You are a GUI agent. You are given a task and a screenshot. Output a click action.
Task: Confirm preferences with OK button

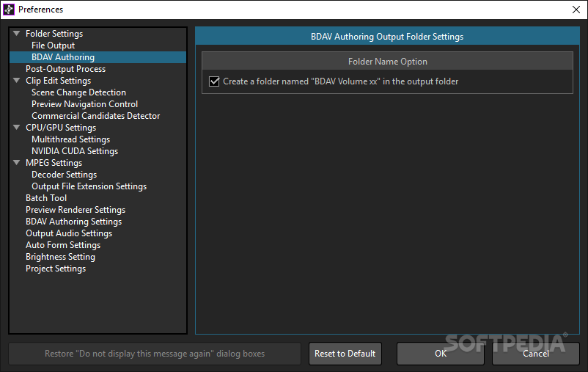(440, 354)
